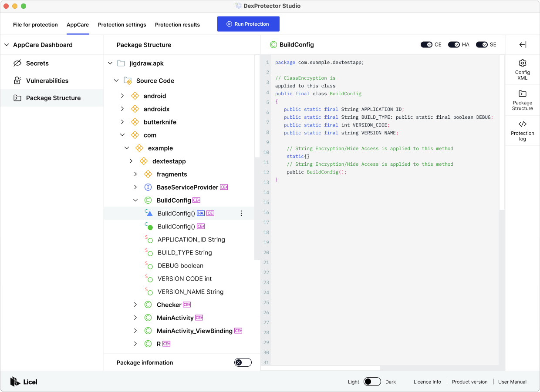The image size is (540, 392).
Task: Click the MainActivity class icon
Action: pos(148,318)
